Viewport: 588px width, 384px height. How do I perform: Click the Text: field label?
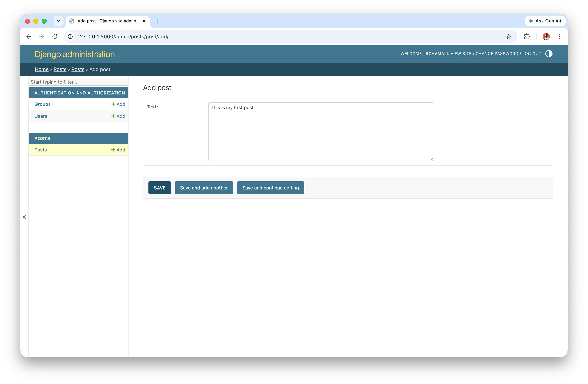[x=152, y=107]
